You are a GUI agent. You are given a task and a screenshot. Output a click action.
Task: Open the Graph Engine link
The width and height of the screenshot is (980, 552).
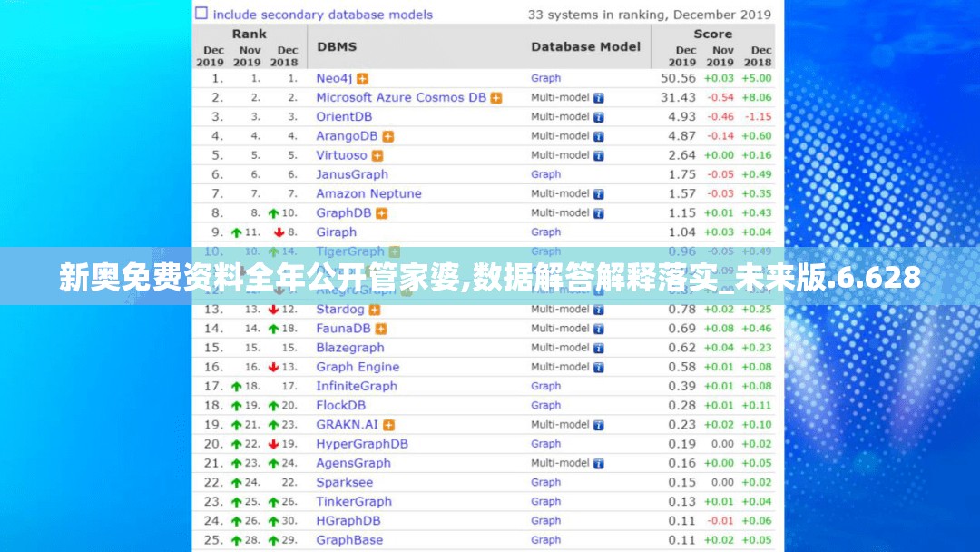(x=358, y=367)
